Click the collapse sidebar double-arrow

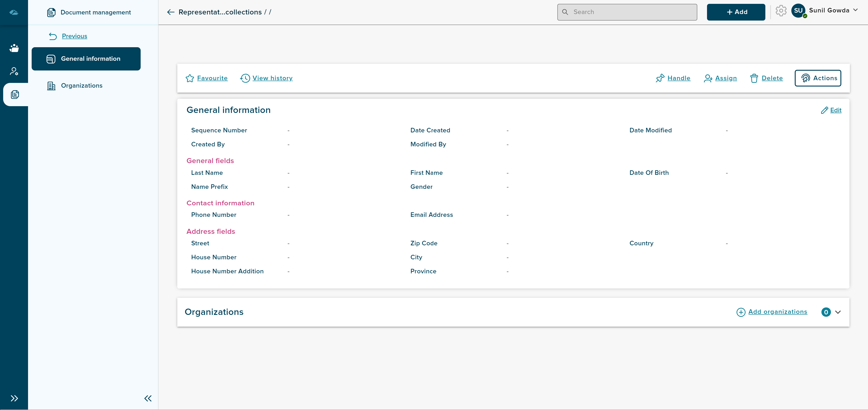pyautogui.click(x=148, y=398)
